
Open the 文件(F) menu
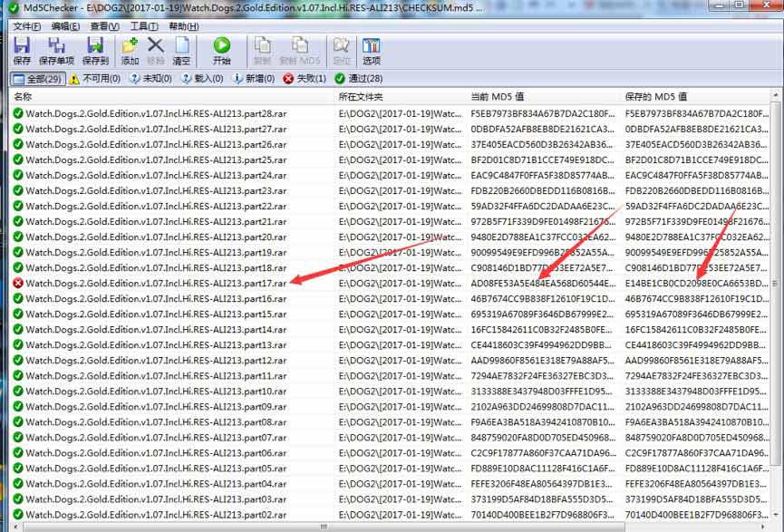click(x=26, y=26)
